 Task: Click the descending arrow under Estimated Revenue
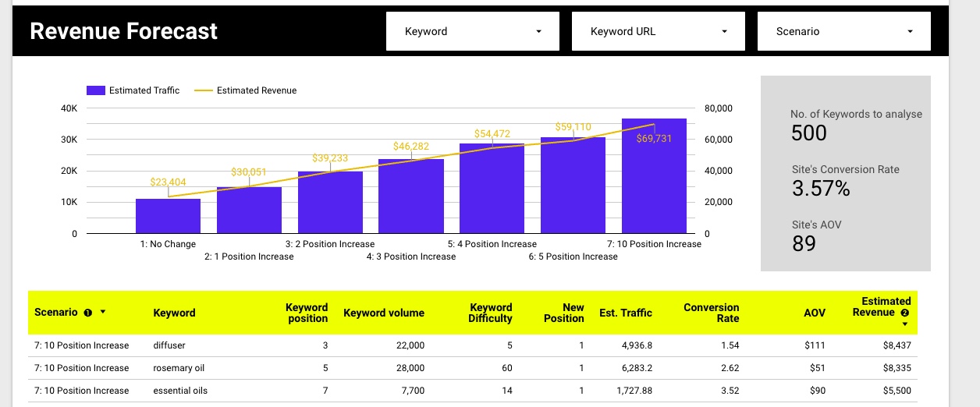[904, 324]
